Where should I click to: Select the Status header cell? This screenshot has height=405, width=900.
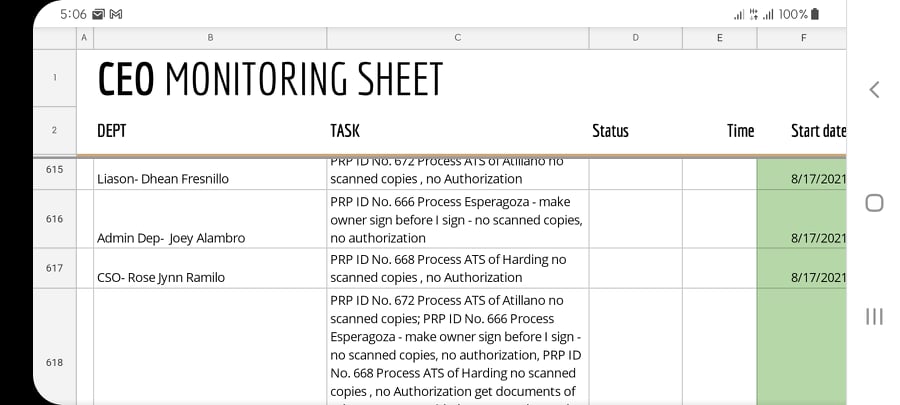coord(610,131)
